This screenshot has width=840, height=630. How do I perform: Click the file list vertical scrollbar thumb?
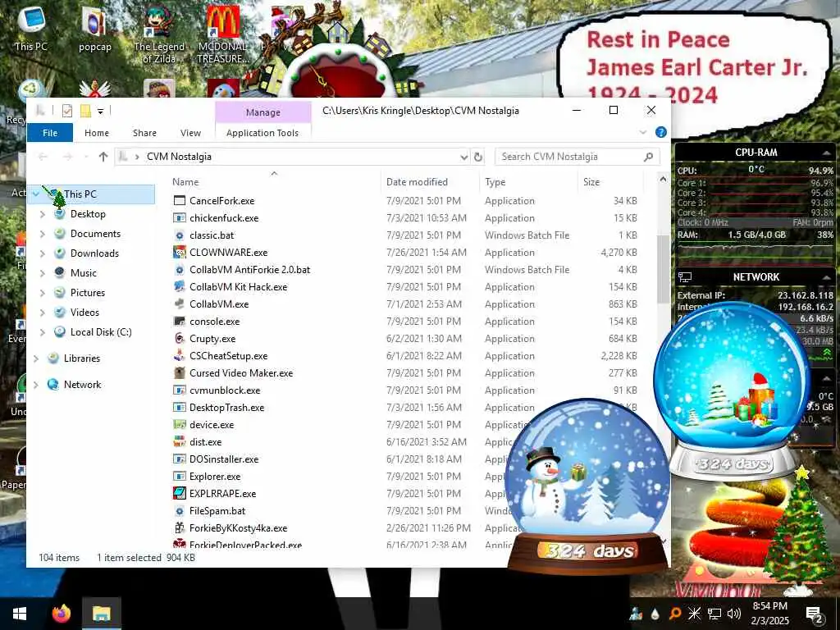(663, 268)
